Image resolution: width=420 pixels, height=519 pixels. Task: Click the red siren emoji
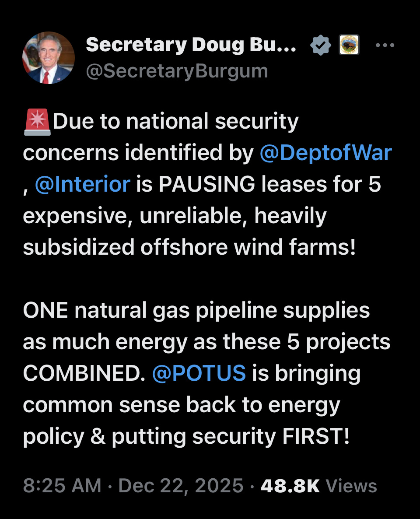pos(37,121)
